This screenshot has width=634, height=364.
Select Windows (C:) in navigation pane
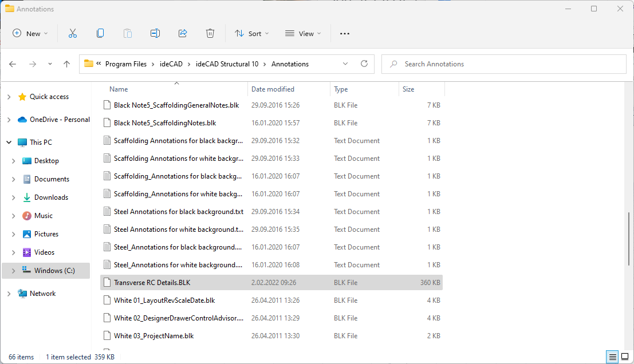[x=54, y=271]
